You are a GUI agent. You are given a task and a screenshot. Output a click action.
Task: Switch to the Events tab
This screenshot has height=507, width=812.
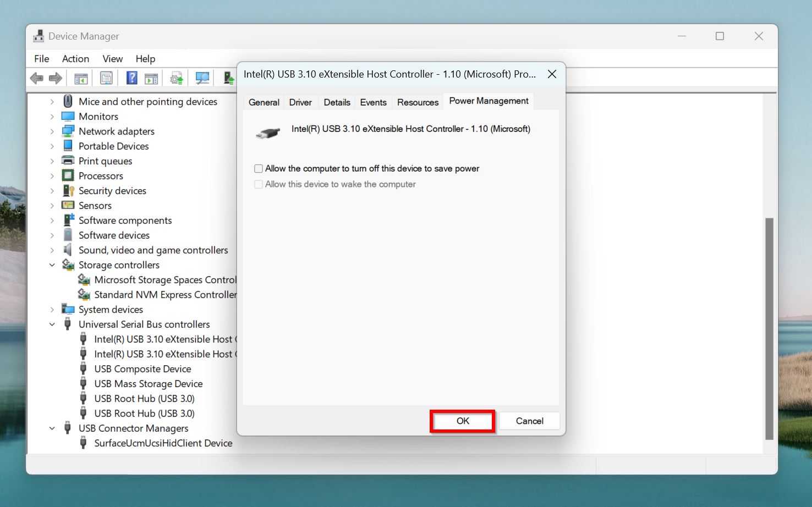pos(374,102)
